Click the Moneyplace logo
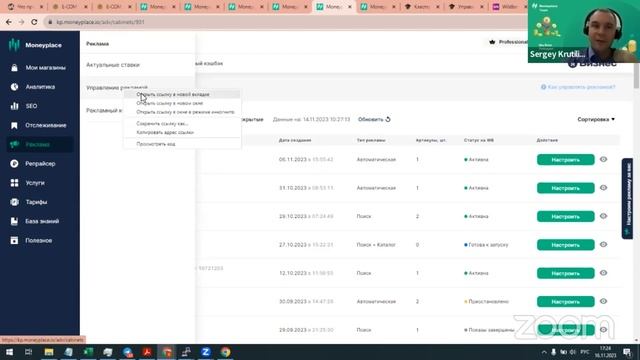This screenshot has height=360, width=640. (35, 45)
